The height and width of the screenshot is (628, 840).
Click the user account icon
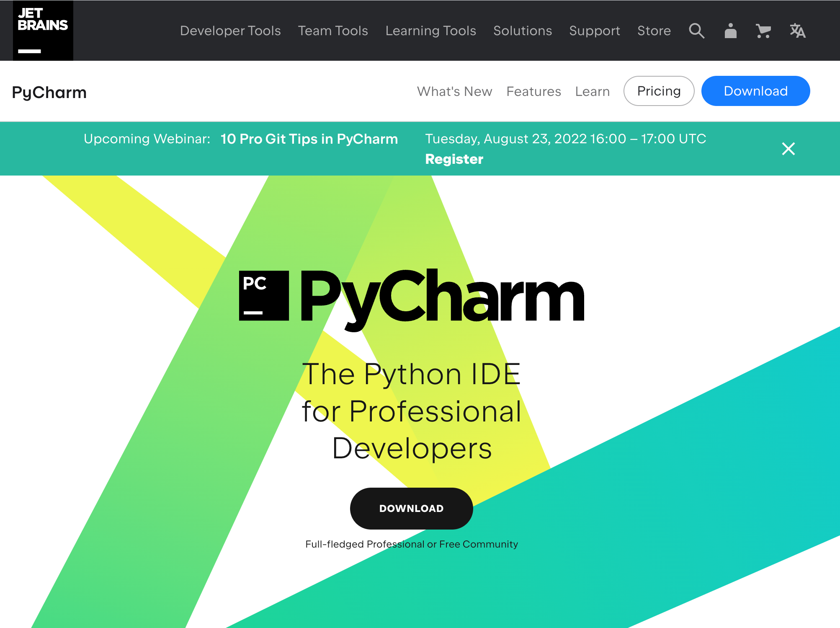tap(730, 31)
